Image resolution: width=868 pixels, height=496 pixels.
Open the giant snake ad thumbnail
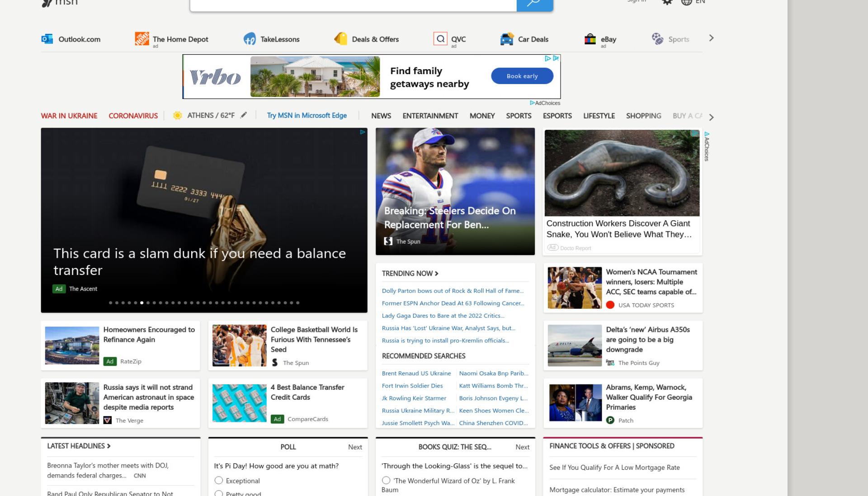click(x=622, y=173)
